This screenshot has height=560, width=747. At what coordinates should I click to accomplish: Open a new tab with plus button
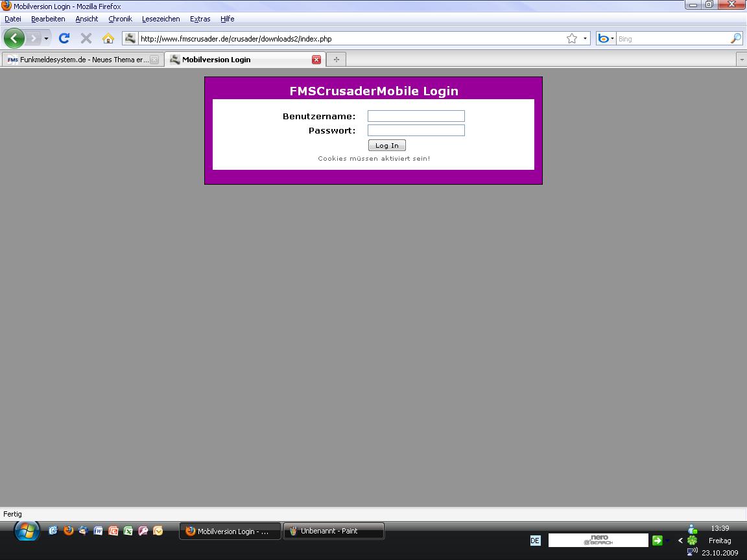336,60
